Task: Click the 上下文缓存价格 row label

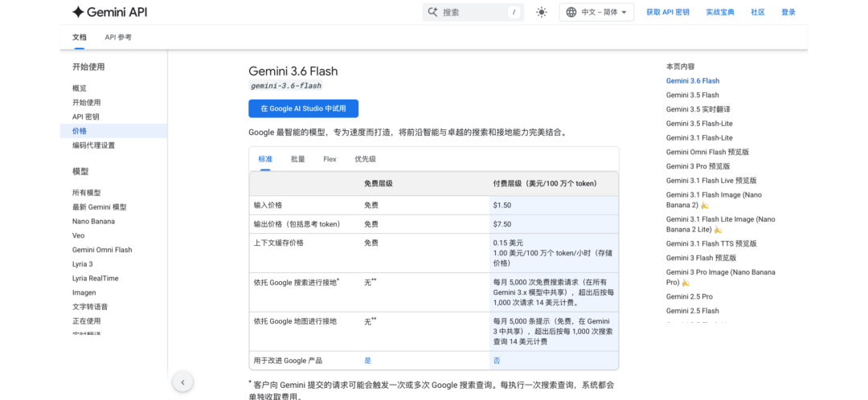Action: pyautogui.click(x=278, y=243)
